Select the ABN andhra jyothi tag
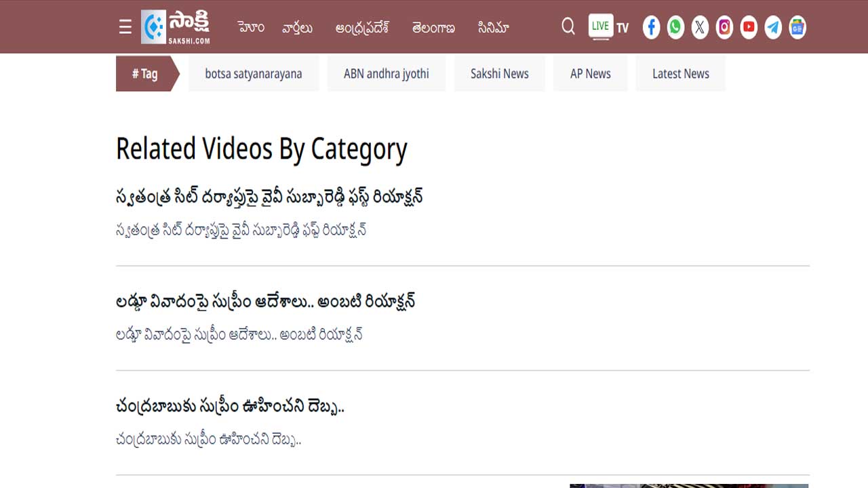This screenshot has height=488, width=868. point(386,74)
